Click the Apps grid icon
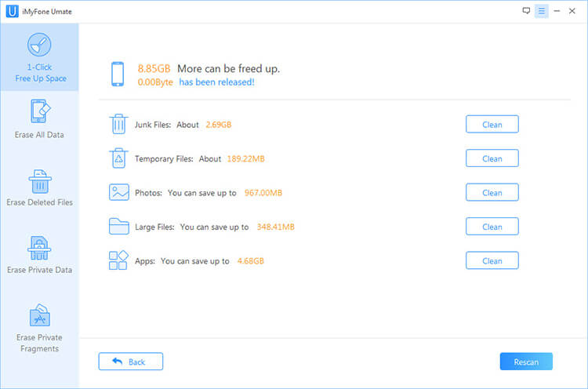This screenshot has height=389, width=588. 118,260
